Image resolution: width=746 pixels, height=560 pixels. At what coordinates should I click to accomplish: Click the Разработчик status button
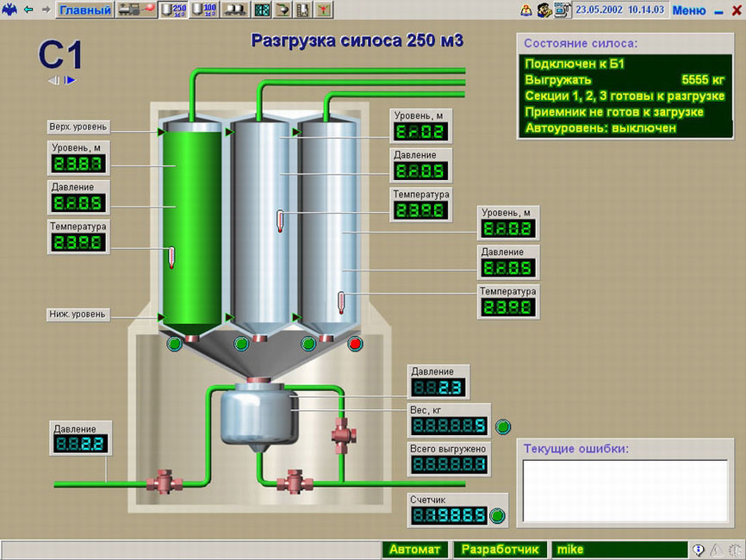[500, 550]
